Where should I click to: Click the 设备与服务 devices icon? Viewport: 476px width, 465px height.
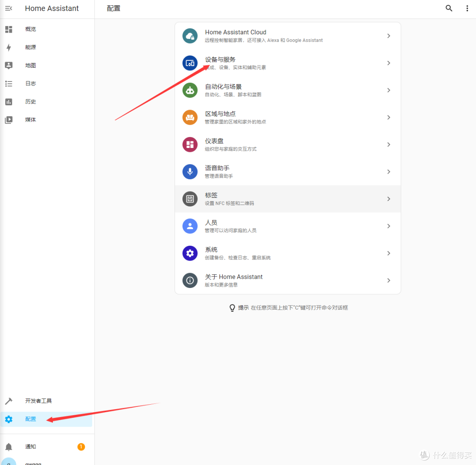click(190, 63)
